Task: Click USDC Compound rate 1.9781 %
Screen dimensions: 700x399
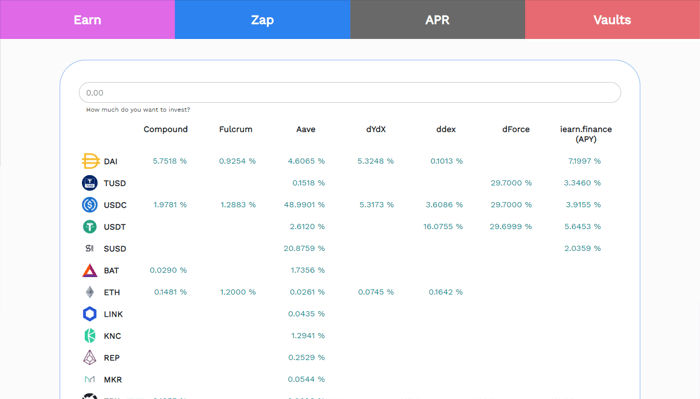Action: click(x=170, y=205)
